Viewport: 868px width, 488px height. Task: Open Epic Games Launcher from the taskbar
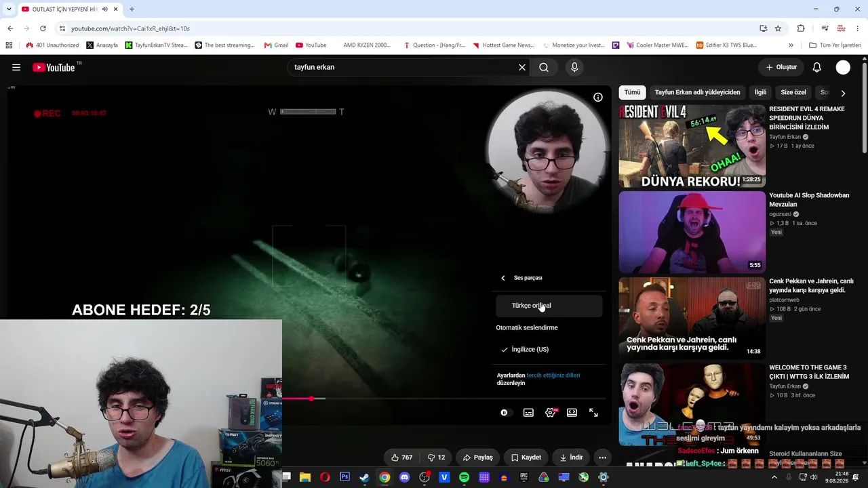click(x=524, y=477)
